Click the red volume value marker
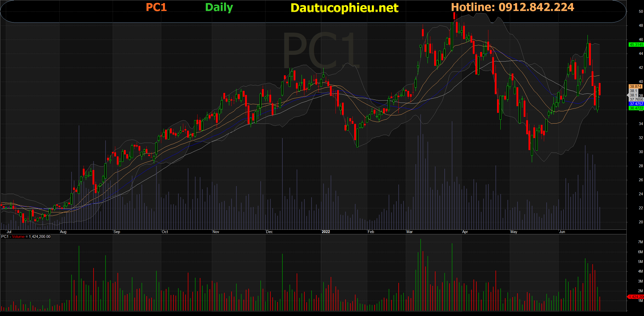This screenshot has height=316, width=644. [636, 297]
